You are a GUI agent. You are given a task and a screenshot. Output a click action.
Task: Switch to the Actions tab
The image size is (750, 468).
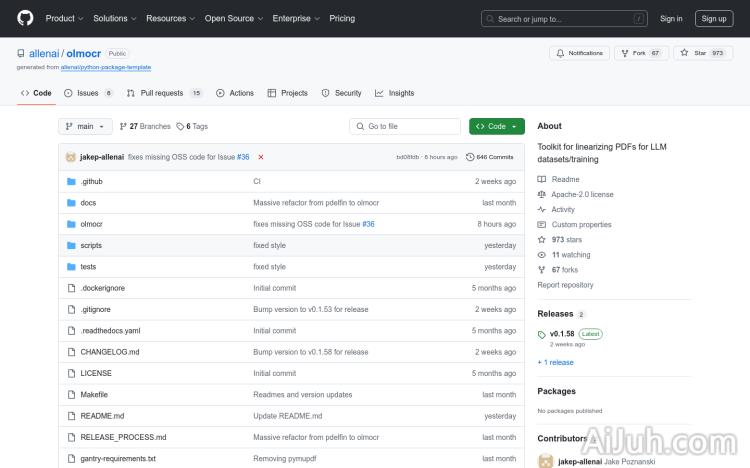pyautogui.click(x=235, y=93)
